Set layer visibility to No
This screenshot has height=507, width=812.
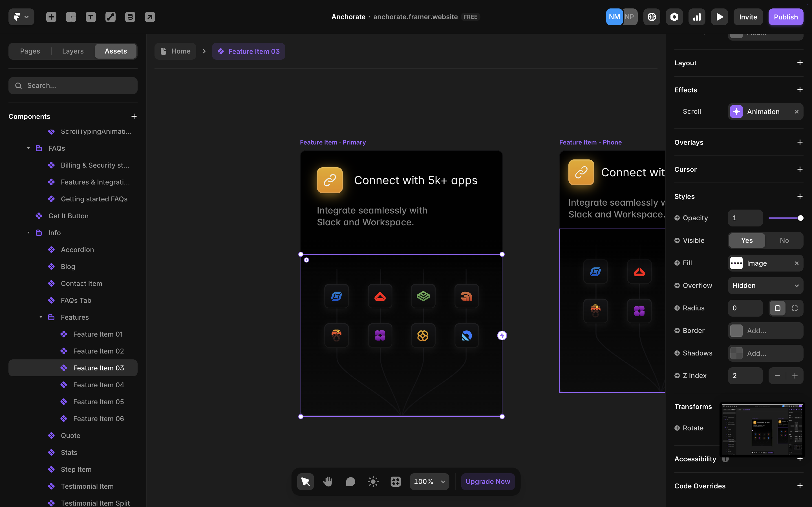784,241
